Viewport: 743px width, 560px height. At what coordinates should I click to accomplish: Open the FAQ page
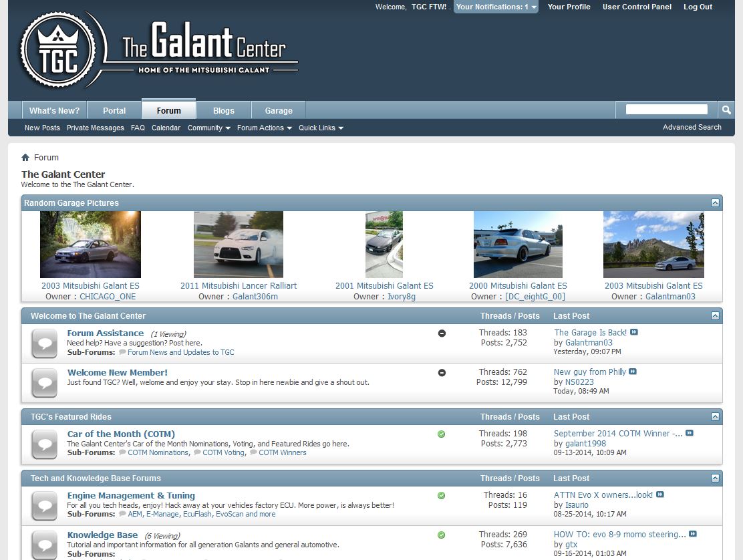(x=138, y=128)
